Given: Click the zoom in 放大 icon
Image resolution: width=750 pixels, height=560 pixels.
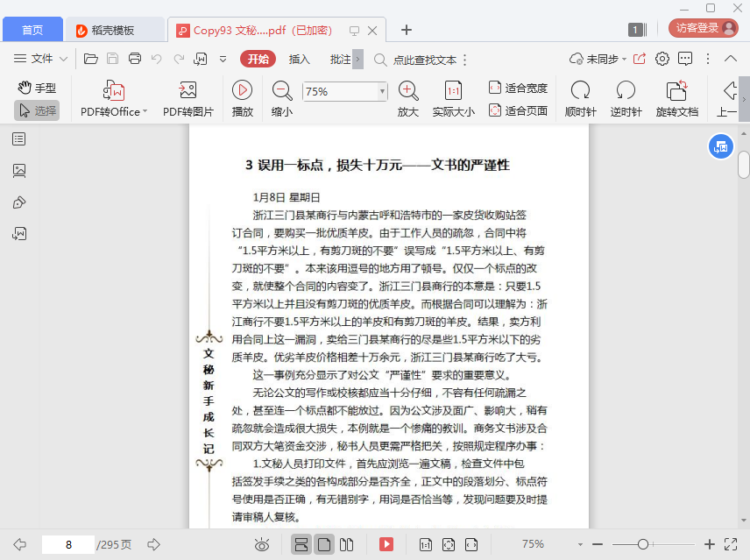Looking at the screenshot, I should (407, 90).
